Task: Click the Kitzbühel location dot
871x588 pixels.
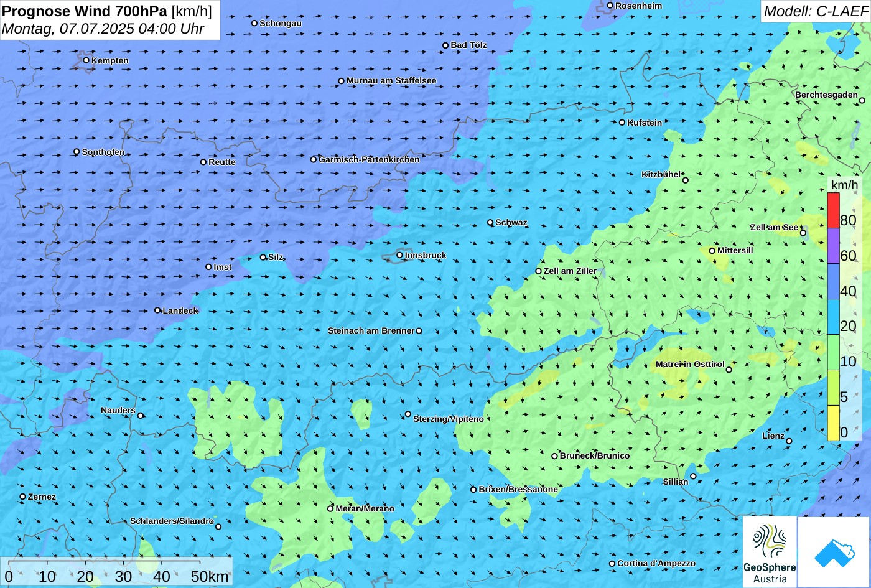Action: point(686,180)
